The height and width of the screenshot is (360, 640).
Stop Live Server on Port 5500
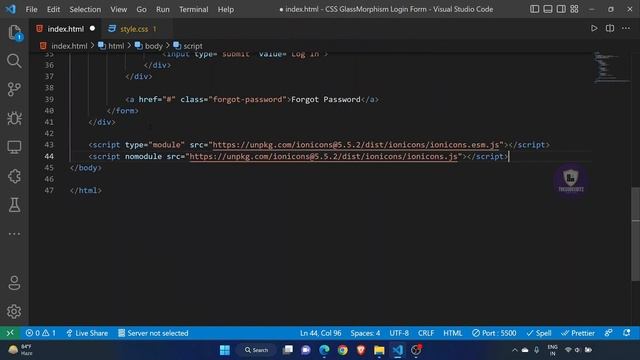click(x=494, y=333)
